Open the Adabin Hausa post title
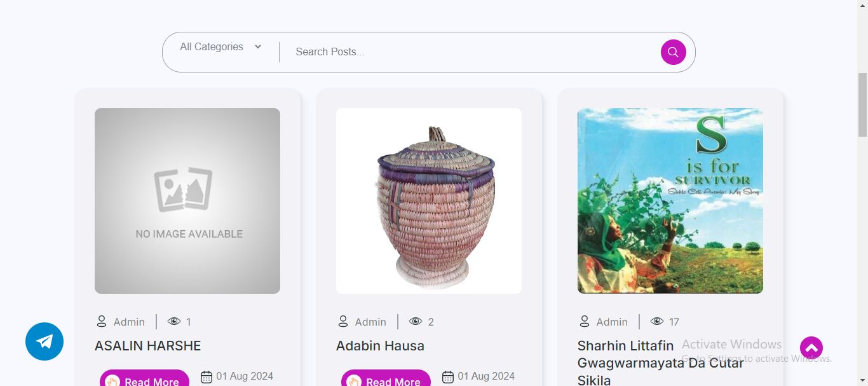The width and height of the screenshot is (868, 386). (x=380, y=346)
